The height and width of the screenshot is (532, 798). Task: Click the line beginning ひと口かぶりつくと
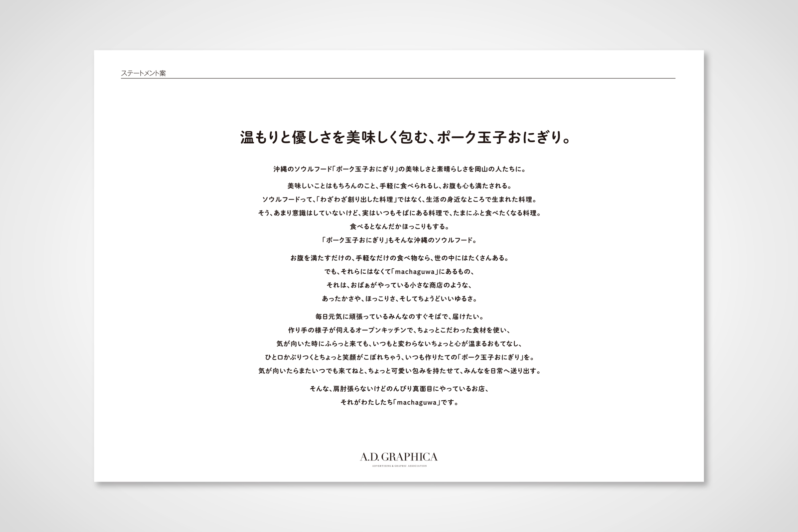pos(399,357)
